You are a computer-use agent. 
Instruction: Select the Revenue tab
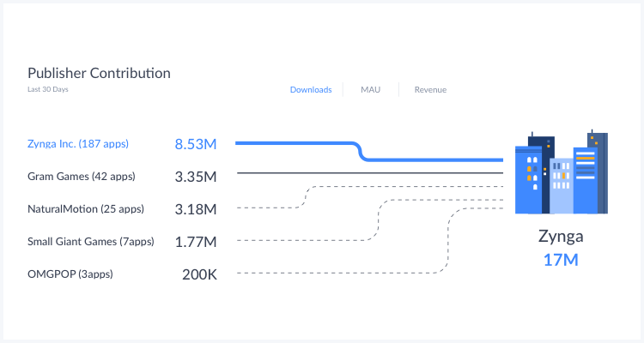430,90
